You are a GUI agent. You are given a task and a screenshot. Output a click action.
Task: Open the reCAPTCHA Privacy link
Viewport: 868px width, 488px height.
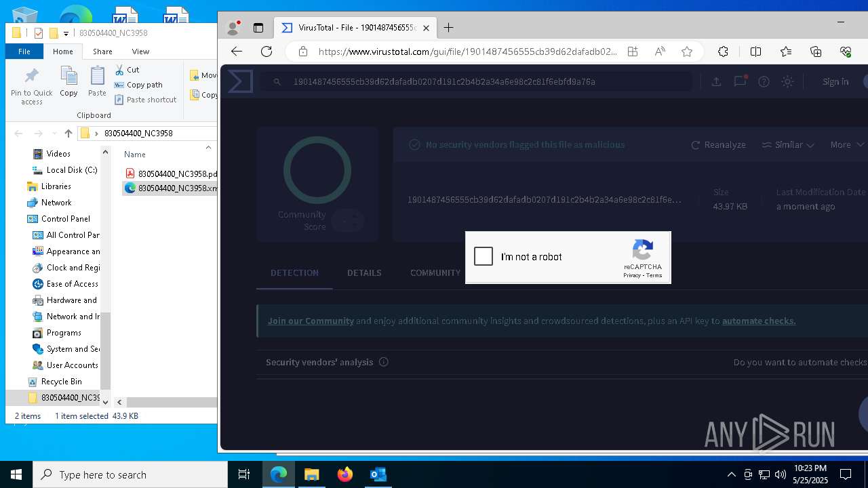tap(632, 275)
